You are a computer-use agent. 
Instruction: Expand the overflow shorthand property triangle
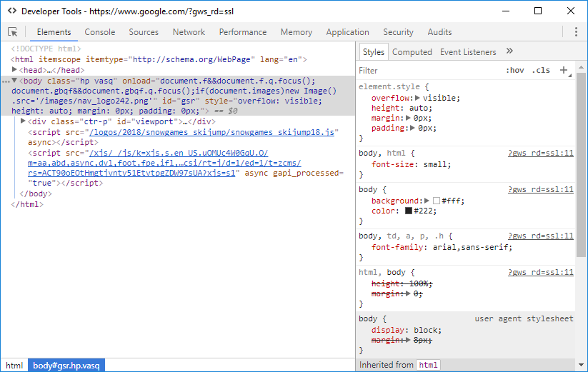tap(417, 98)
